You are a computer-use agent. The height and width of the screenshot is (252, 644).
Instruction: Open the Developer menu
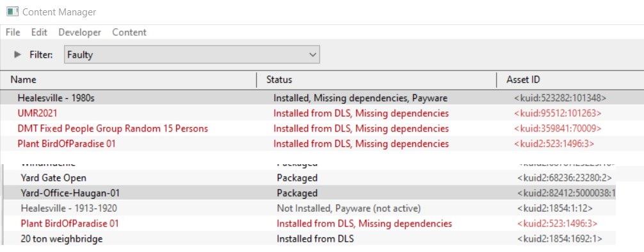pyautogui.click(x=79, y=32)
